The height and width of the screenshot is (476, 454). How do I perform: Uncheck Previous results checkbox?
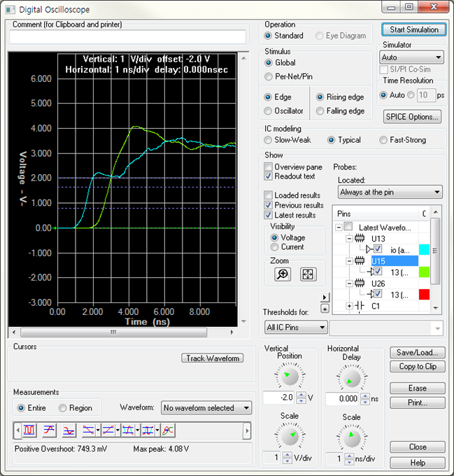(268, 205)
